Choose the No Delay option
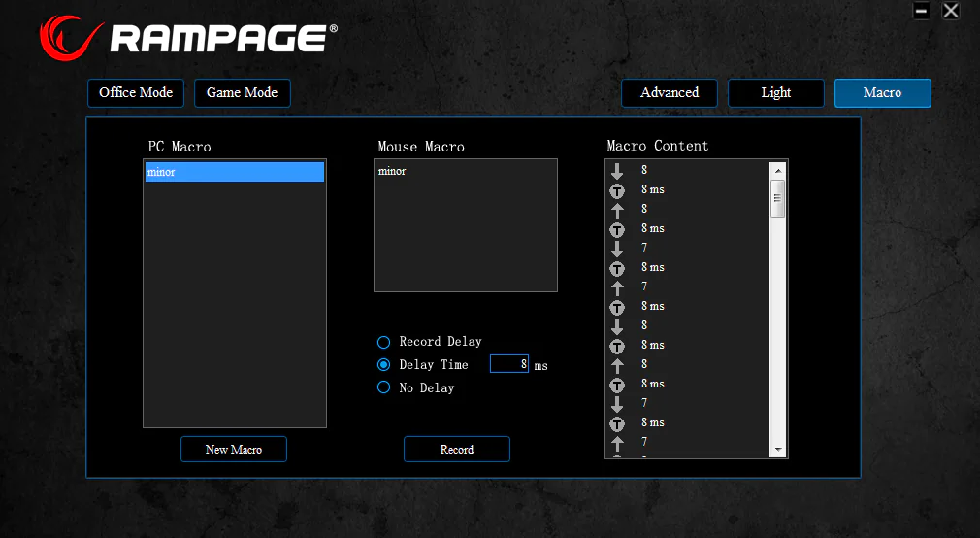 [x=383, y=387]
